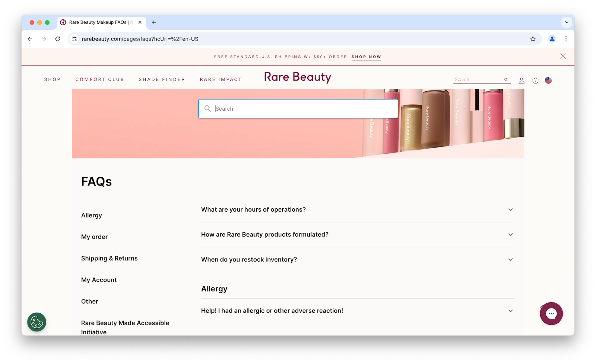The image size is (596, 364).
Task: Open Chrome's three-dot menu
Action: 566,39
